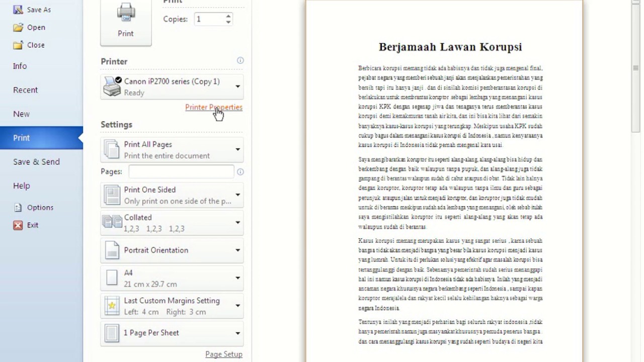Click the large Print button

coord(126,23)
